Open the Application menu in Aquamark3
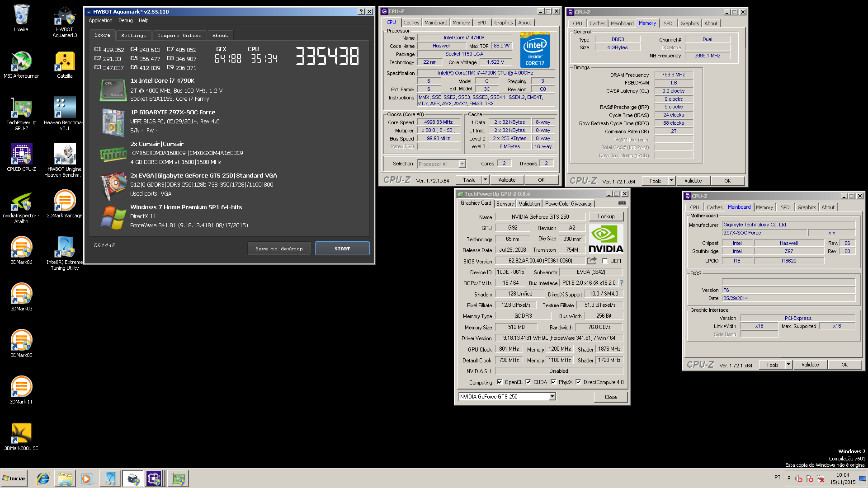 pyautogui.click(x=100, y=20)
